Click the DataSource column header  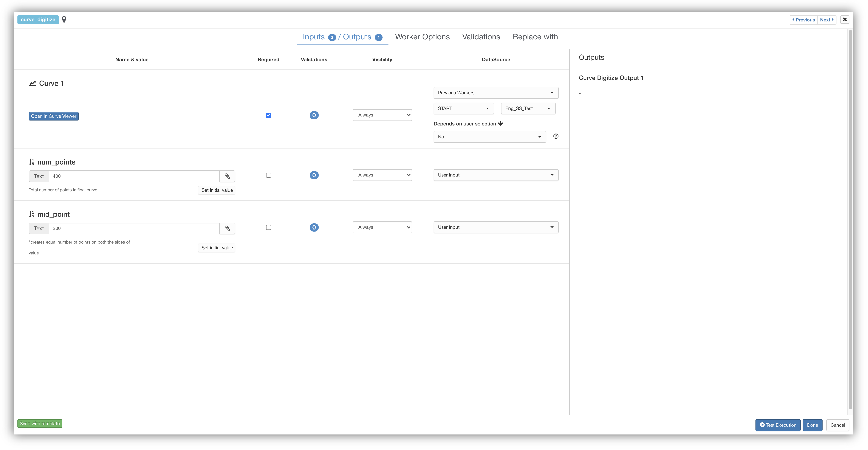[x=496, y=60]
